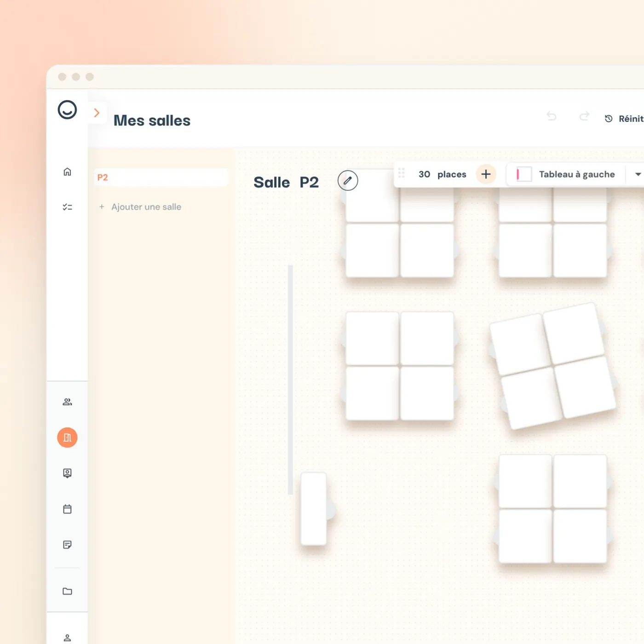
Task: Click the Salle P2 room title
Action: coord(286,182)
